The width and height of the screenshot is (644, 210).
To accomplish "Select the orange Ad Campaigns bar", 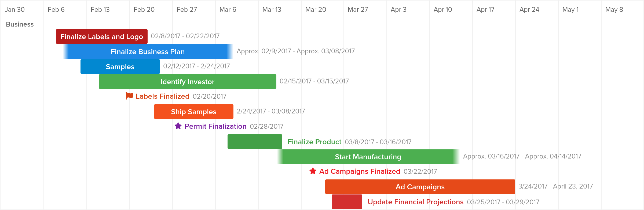I will 420,187.
